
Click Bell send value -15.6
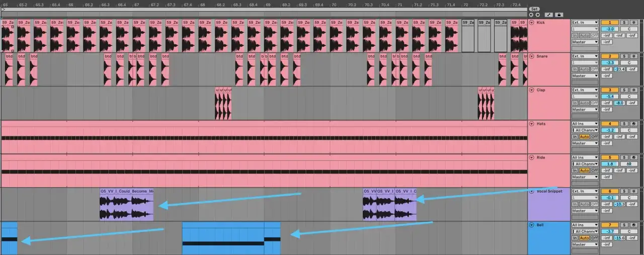pyautogui.click(x=620, y=238)
